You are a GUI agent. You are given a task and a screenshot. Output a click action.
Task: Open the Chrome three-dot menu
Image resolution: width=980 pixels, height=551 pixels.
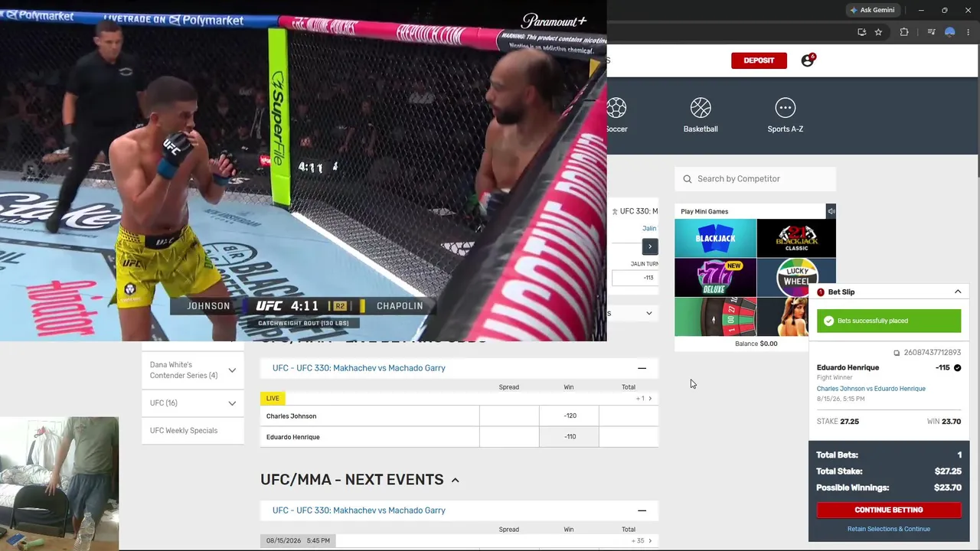(x=969, y=32)
